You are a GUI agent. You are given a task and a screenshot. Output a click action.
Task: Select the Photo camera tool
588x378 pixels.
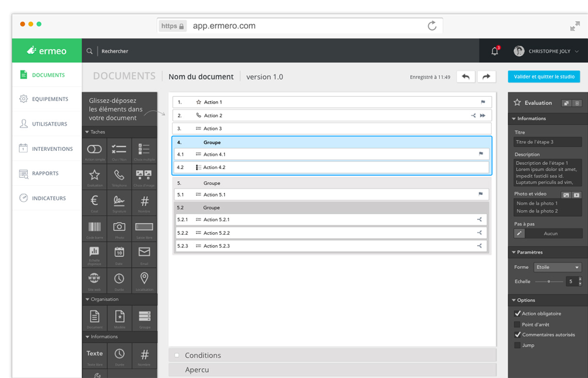coord(119,228)
